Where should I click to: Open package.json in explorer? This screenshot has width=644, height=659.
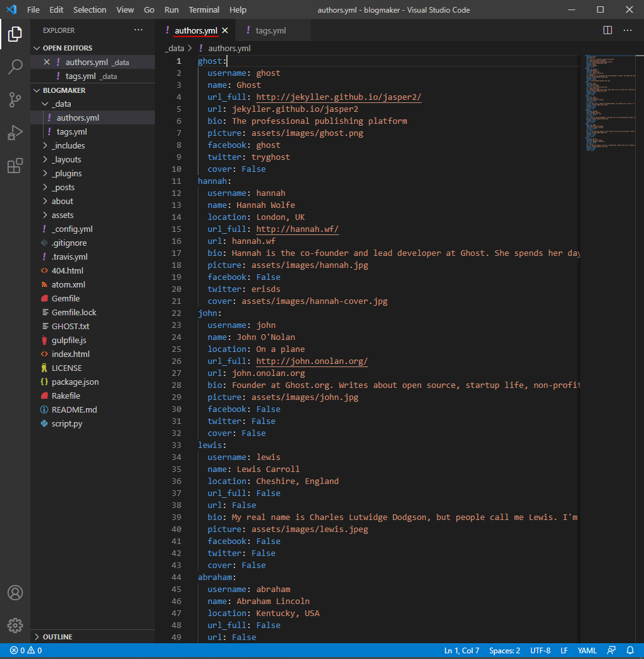[x=92, y=382]
